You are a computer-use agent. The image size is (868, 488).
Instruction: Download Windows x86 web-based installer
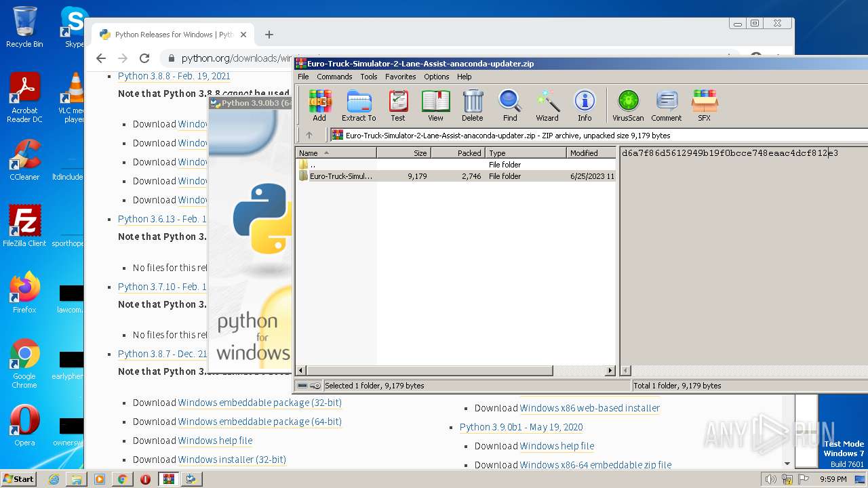590,408
